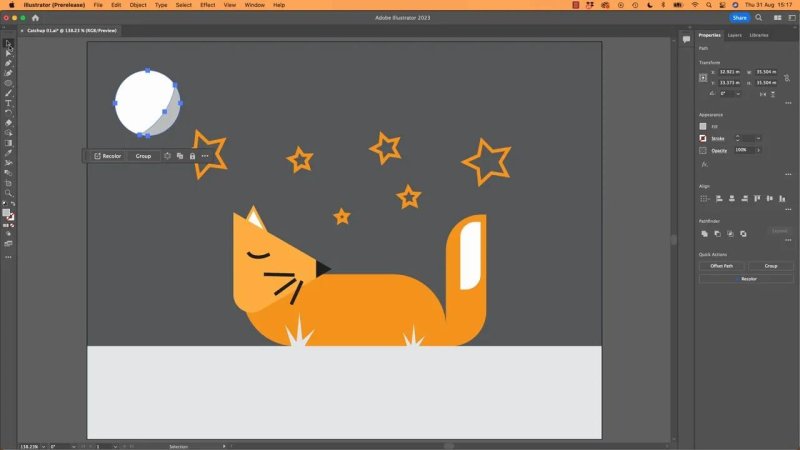Viewport: 800px width, 450px height.
Task: Click the fx effects icon
Action: tap(704, 164)
